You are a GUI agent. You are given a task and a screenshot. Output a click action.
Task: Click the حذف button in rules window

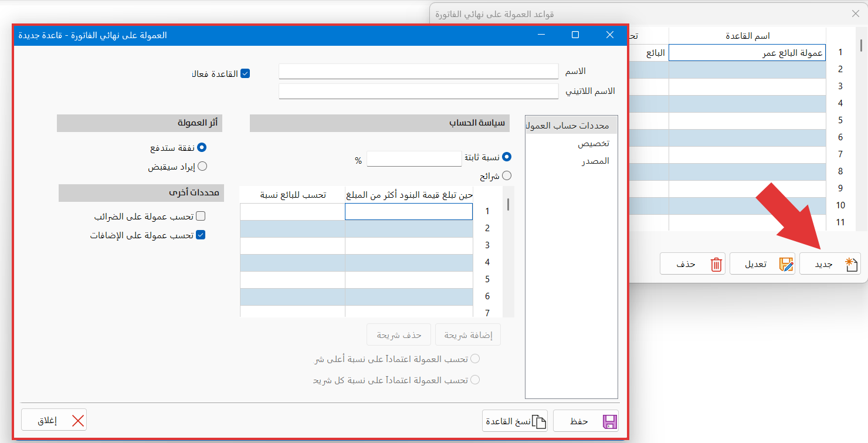(693, 263)
